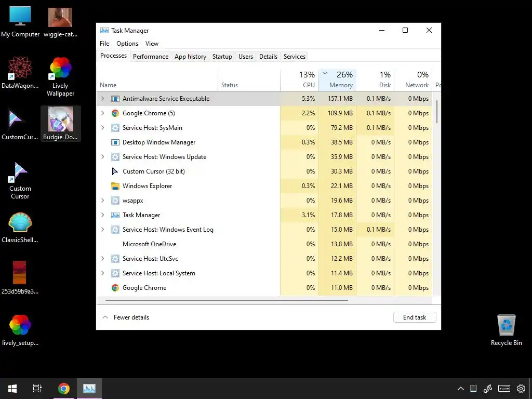Click the Task Manager process row icon
This screenshot has width=532, height=399.
[x=115, y=215]
